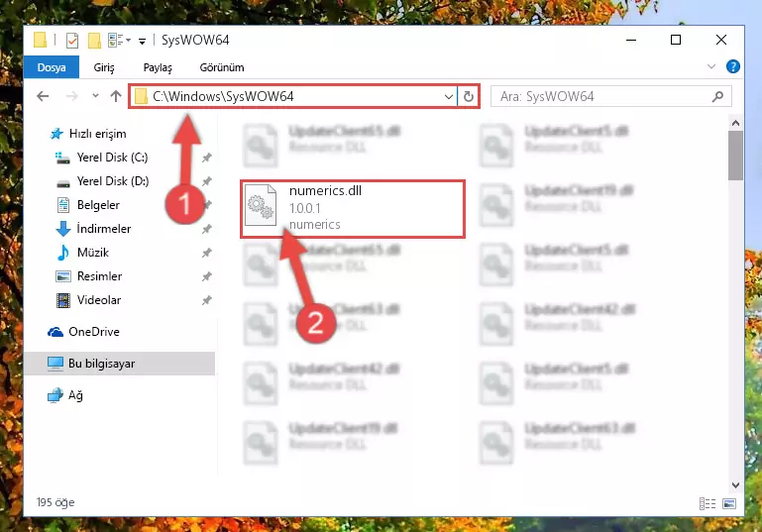Screen dimensions: 762x532
Task: Open Customize Quick Access Toolbar arrow
Action: pyautogui.click(x=142, y=41)
